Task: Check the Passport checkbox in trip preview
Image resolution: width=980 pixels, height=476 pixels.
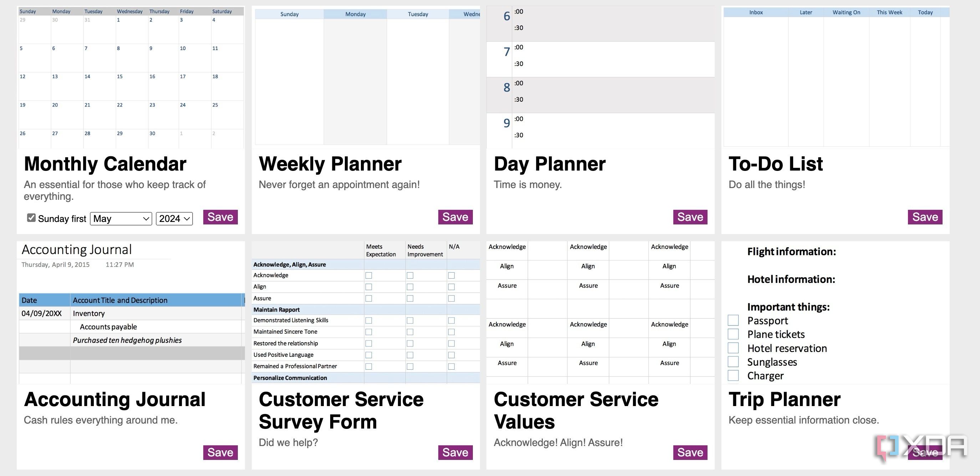Action: click(733, 320)
